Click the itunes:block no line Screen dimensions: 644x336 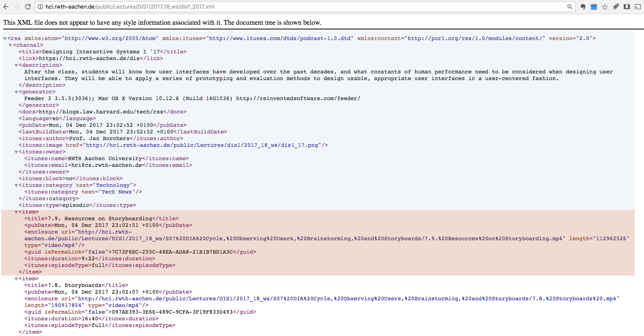tap(71, 179)
